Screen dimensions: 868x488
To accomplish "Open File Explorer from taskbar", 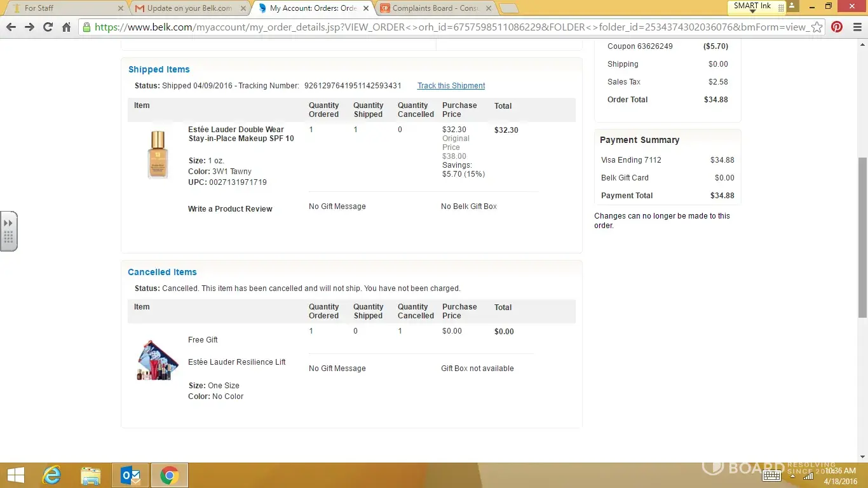I will point(91,475).
